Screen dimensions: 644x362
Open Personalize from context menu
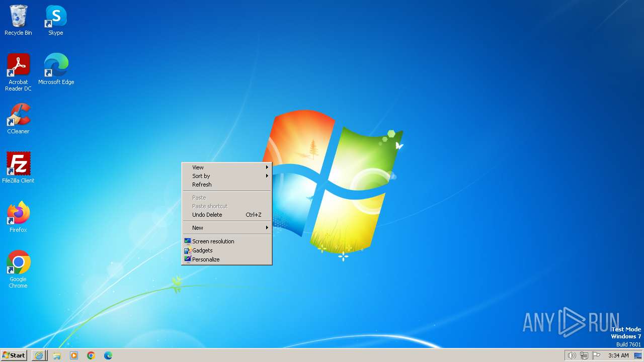pyautogui.click(x=227, y=259)
